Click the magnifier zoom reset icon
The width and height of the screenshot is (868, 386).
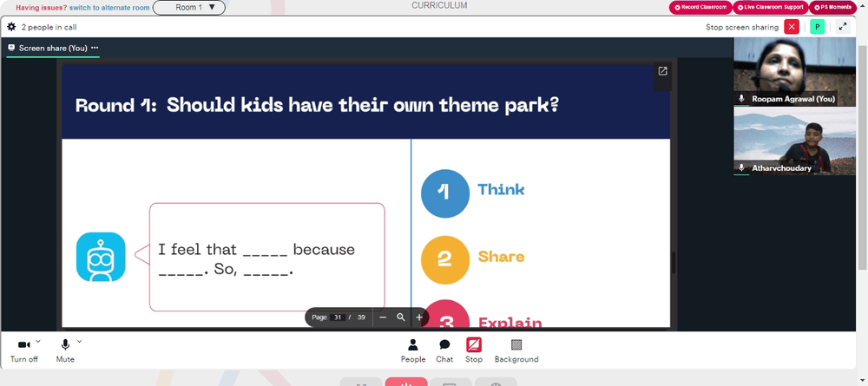[x=401, y=317]
